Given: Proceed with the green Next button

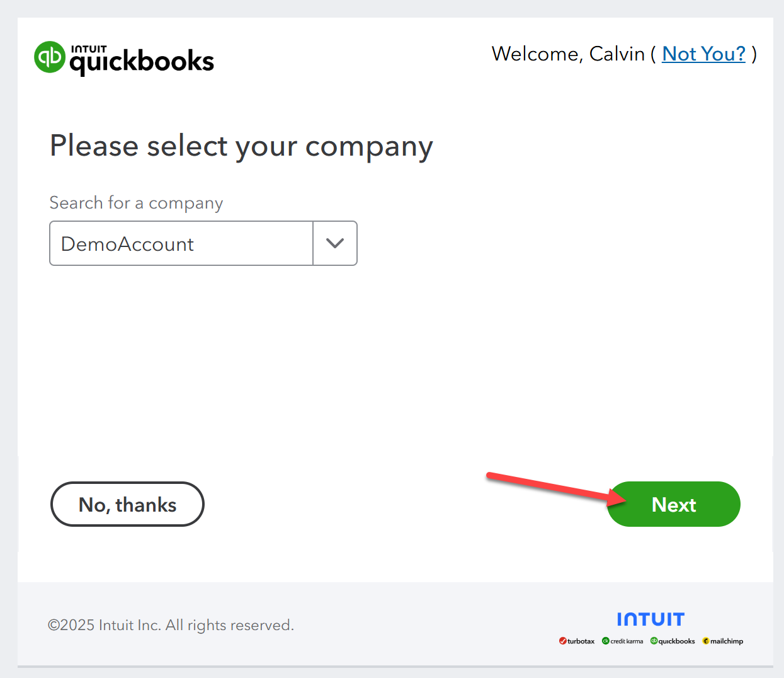Looking at the screenshot, I should 674,504.
